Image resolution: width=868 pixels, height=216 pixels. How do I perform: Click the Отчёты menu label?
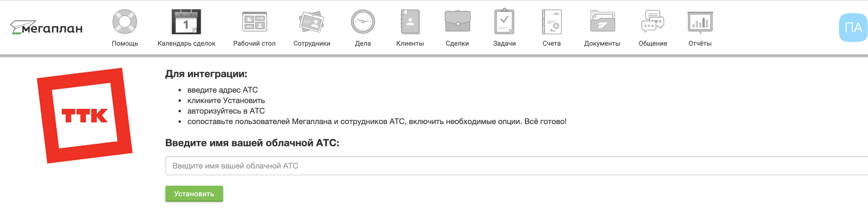pyautogui.click(x=700, y=43)
